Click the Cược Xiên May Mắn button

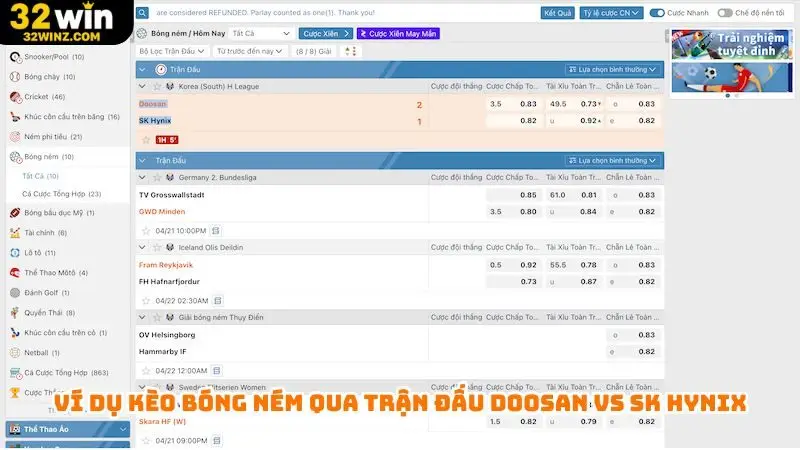click(x=398, y=34)
